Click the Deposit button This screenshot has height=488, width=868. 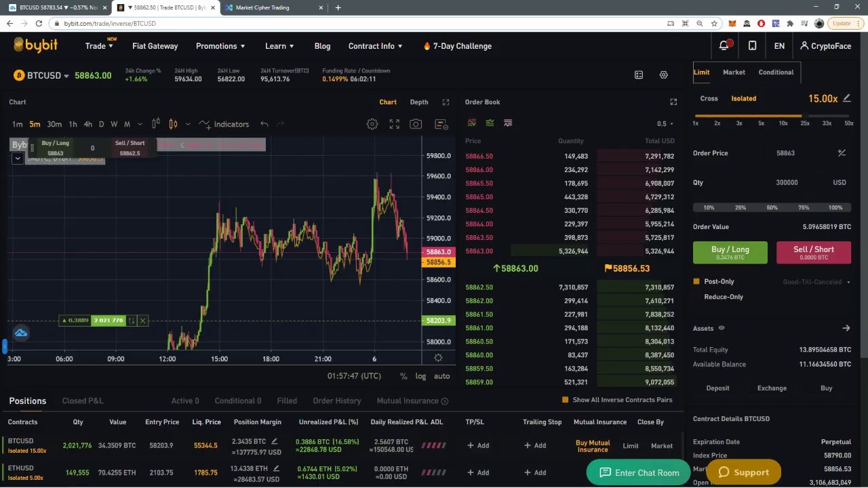pos(717,388)
